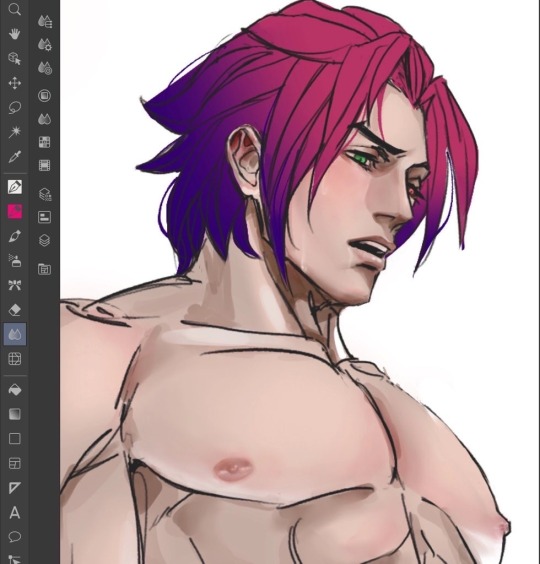The width and height of the screenshot is (540, 564).
Task: Open Tool Property droplets-with-gear icon
Action: pyautogui.click(x=45, y=45)
